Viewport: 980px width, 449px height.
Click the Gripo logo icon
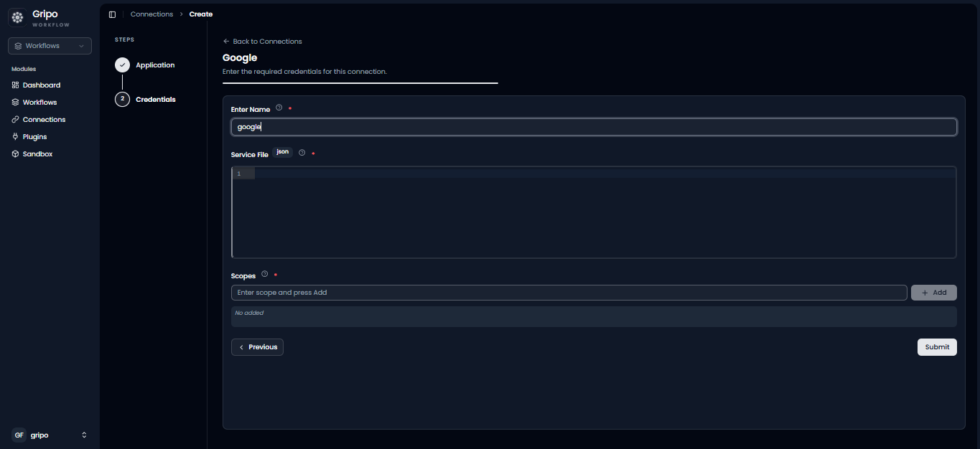[17, 17]
